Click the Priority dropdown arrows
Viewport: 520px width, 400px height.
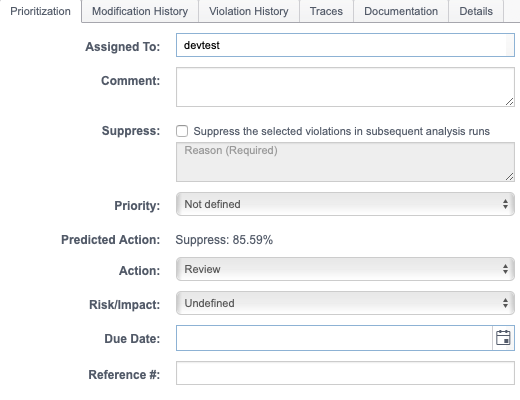coord(505,204)
